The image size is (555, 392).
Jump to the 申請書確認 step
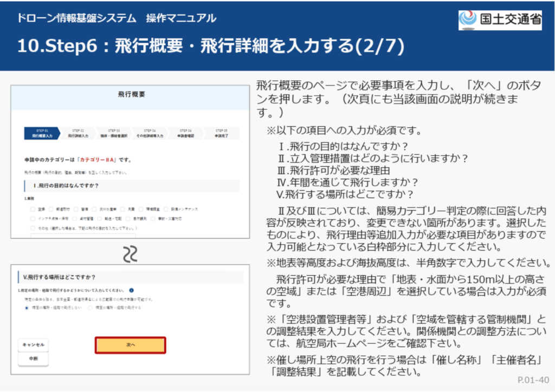click(185, 134)
